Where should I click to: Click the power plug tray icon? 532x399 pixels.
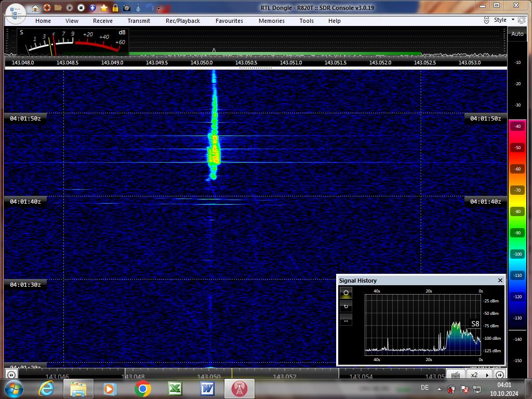[x=451, y=389]
